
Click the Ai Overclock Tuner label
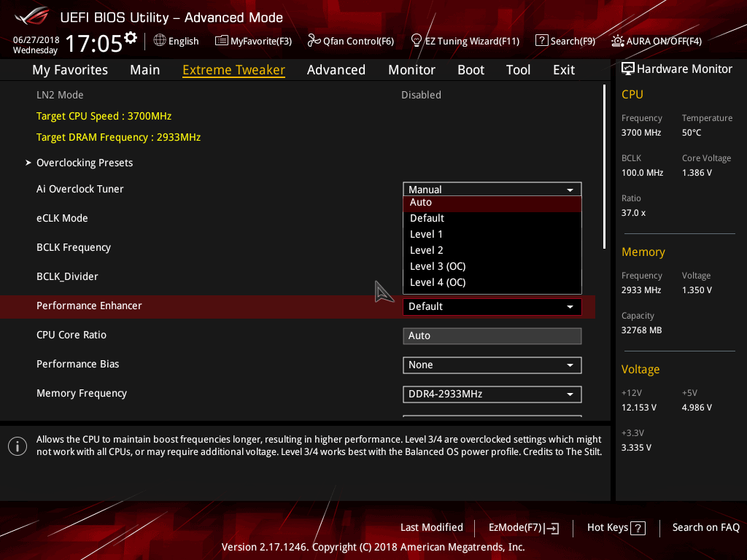coord(80,189)
